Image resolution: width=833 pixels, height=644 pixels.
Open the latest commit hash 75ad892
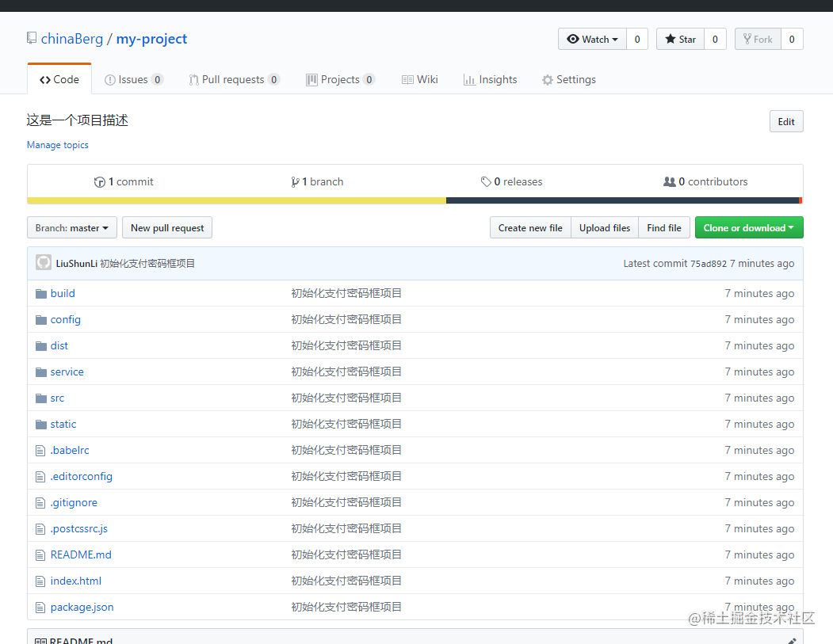point(708,264)
